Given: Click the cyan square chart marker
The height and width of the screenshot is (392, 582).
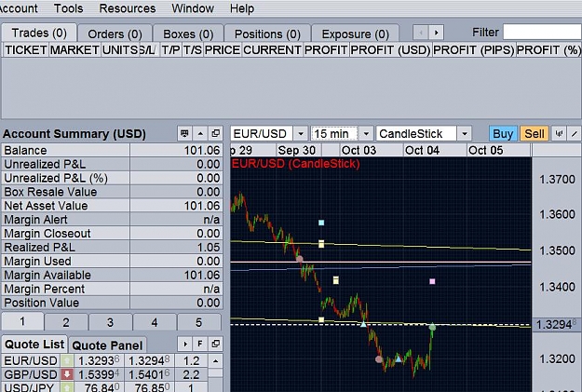Looking at the screenshot, I should (321, 223).
